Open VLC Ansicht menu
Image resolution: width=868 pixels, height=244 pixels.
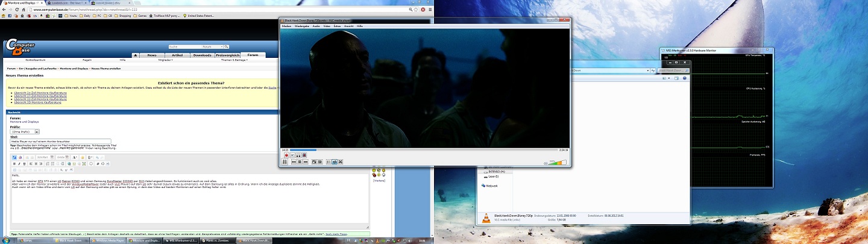(x=348, y=27)
